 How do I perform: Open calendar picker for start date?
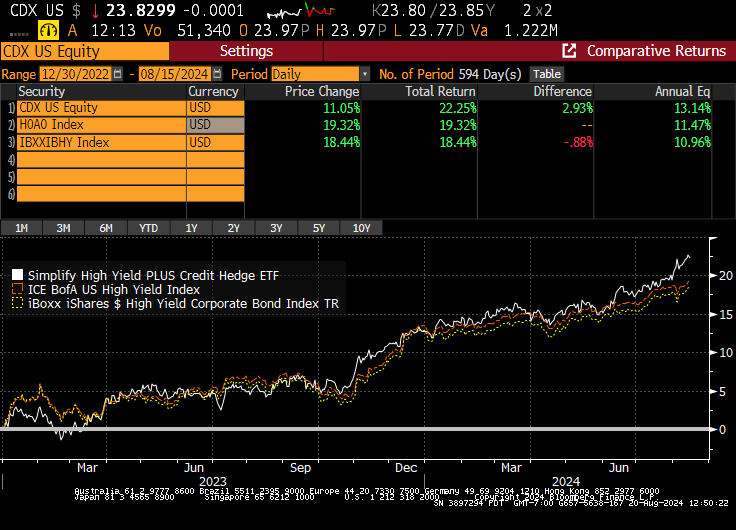point(118,74)
